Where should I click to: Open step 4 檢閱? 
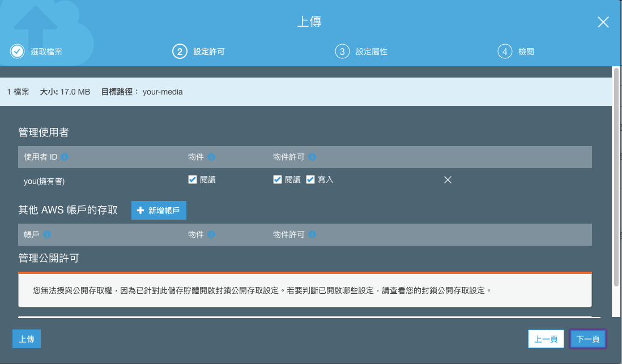coord(516,52)
